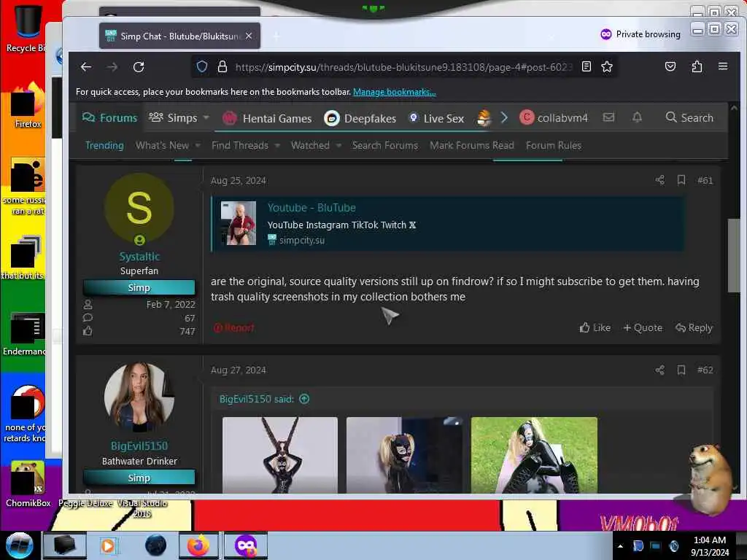Open the Live Sex nav item
747x560 pixels.
pos(436,118)
